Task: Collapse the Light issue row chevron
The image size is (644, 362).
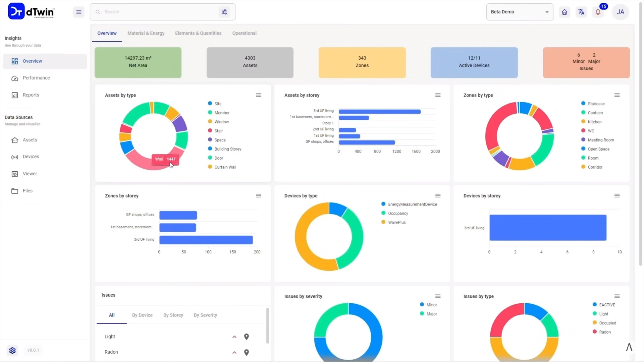Action: coord(234,337)
